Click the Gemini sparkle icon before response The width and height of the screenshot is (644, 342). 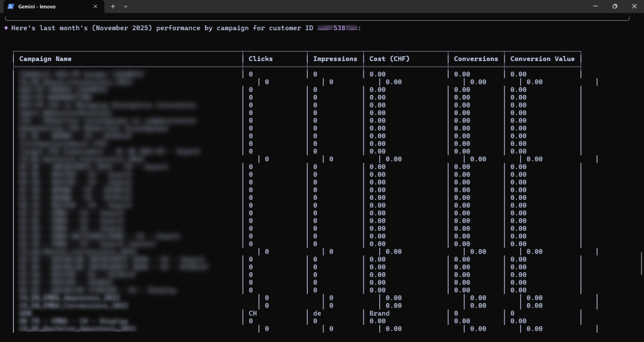pos(6,28)
